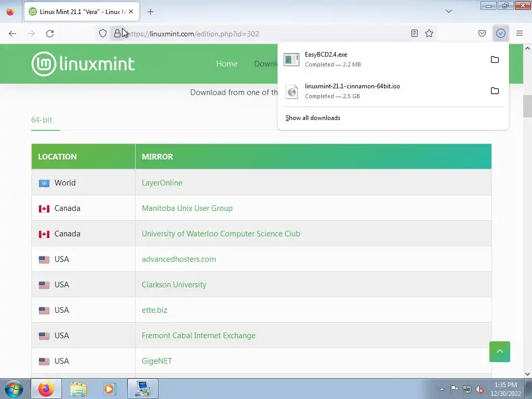
Task: Show EasyBCD2.4.exe in its folder
Action: coord(495,60)
